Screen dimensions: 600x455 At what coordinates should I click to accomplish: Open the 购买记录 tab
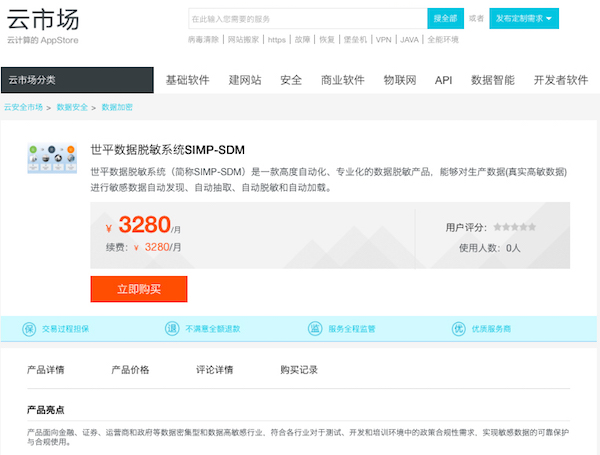tap(299, 370)
